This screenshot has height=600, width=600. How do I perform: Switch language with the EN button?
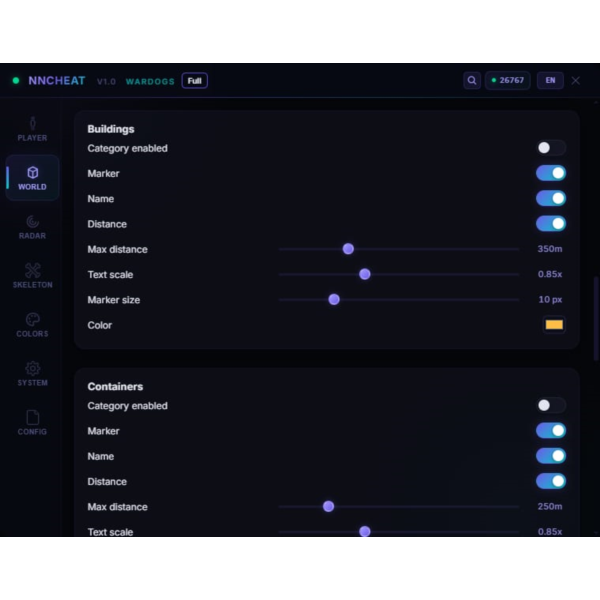pos(550,80)
